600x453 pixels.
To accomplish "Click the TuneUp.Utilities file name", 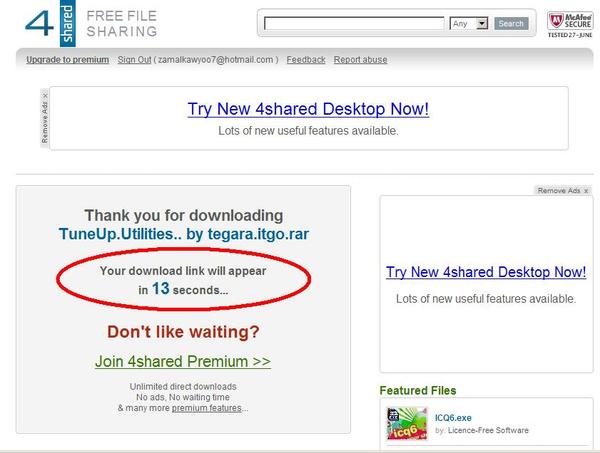I will [x=183, y=234].
